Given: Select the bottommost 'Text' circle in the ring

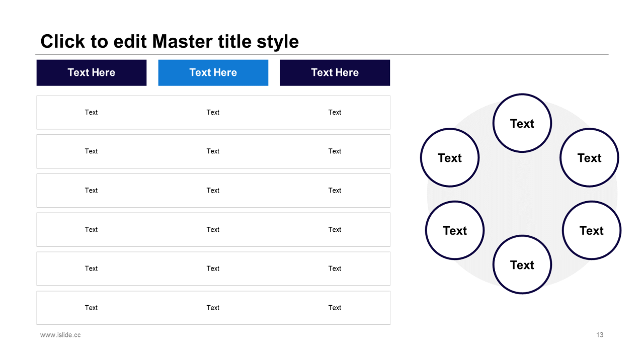Looking at the screenshot, I should 522,264.
